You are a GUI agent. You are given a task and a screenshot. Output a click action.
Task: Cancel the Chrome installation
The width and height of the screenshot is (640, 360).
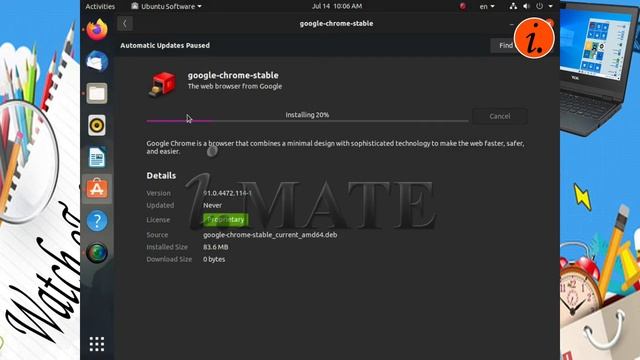pos(500,116)
